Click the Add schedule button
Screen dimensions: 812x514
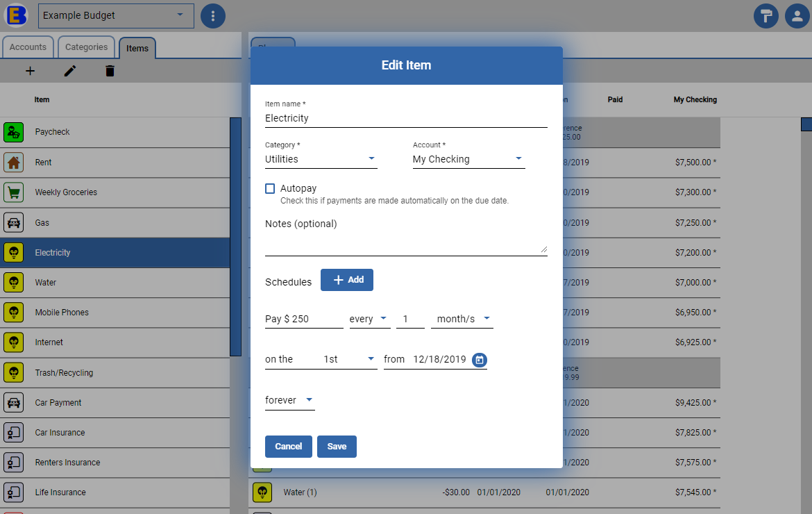tap(347, 280)
